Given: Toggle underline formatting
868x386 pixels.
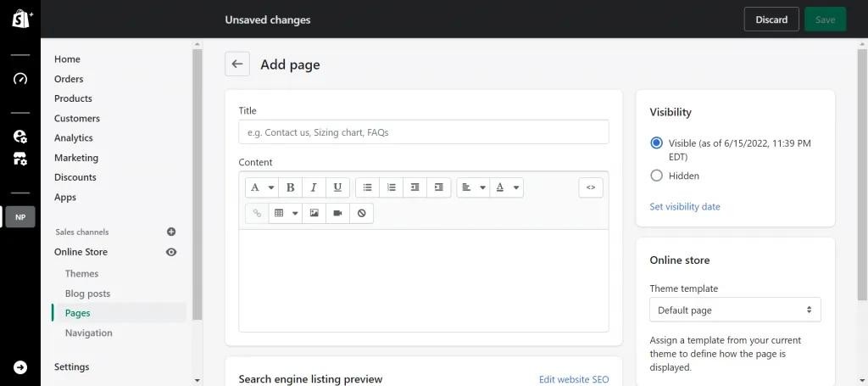Looking at the screenshot, I should coord(337,187).
